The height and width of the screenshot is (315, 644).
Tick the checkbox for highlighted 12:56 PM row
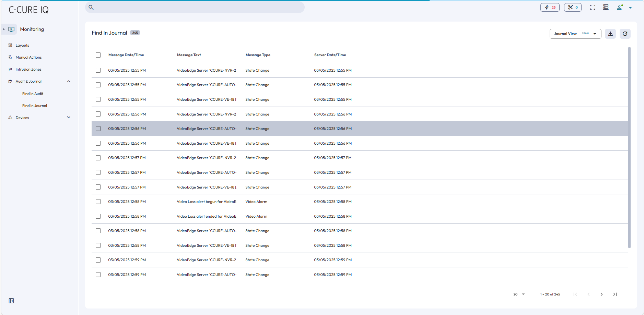point(98,129)
